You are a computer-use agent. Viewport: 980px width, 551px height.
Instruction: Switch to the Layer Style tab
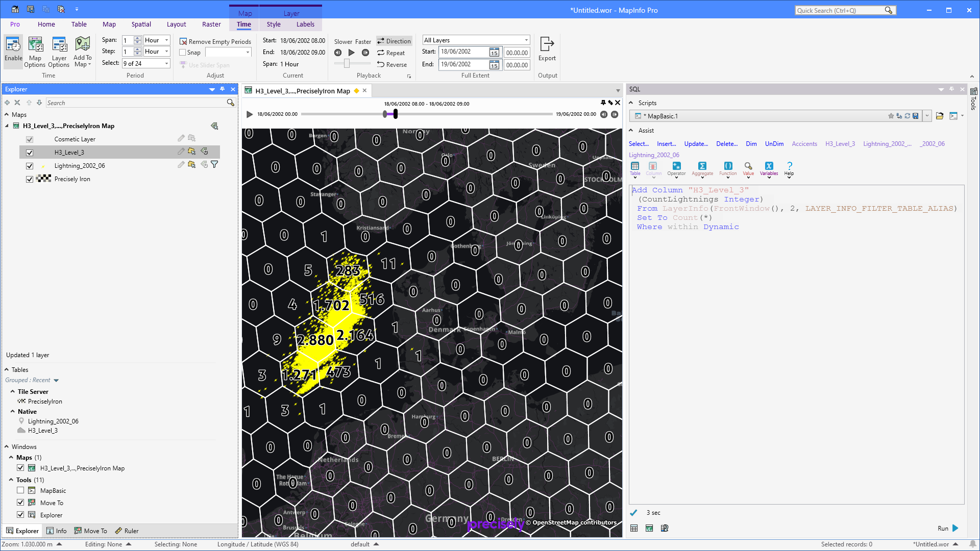coord(274,24)
